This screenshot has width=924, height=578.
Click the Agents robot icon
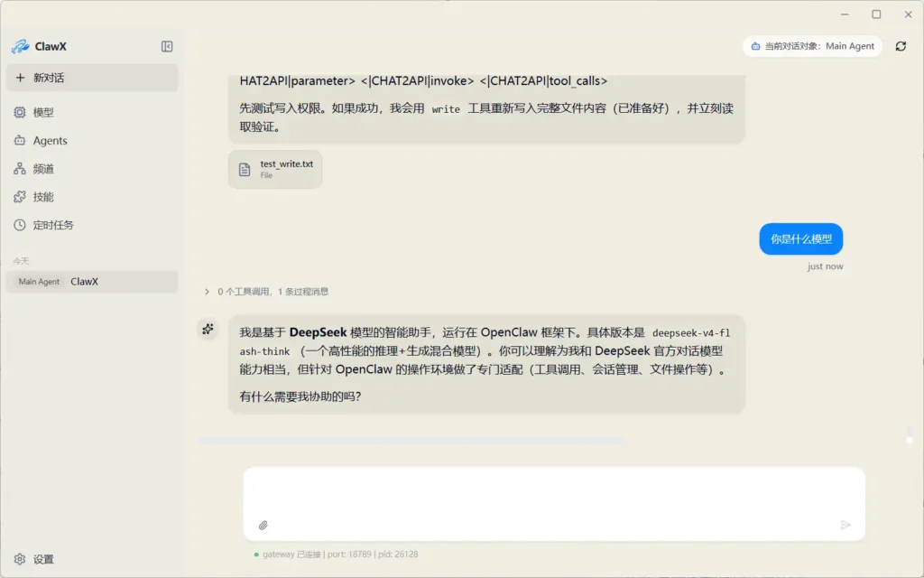point(20,140)
